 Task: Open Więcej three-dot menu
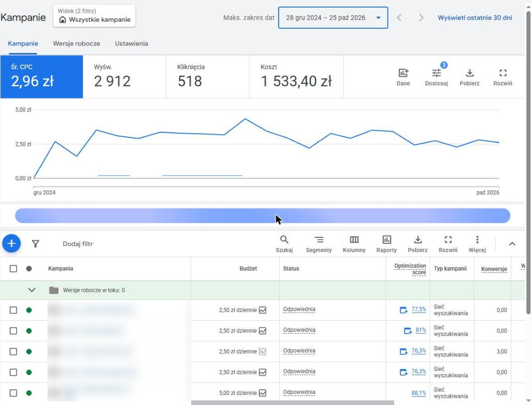(x=477, y=244)
